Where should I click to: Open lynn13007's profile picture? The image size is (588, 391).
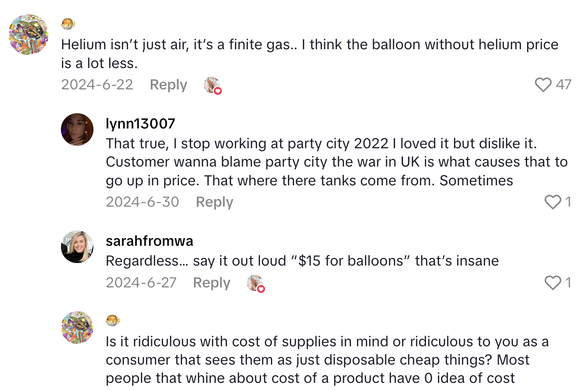click(77, 129)
